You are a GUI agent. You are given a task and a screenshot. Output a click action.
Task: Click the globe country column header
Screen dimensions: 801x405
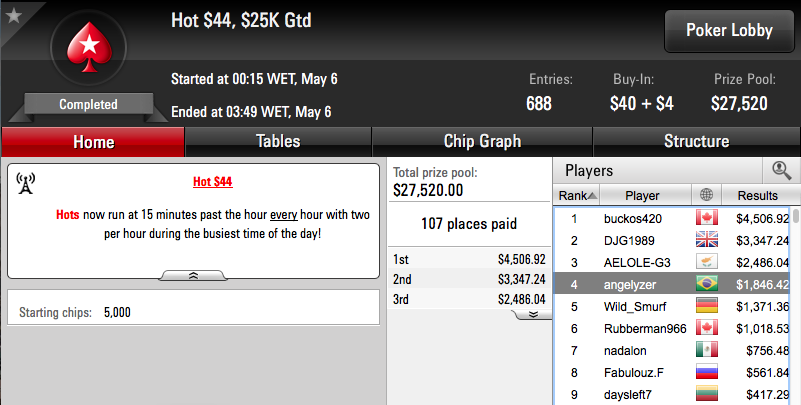coord(706,195)
